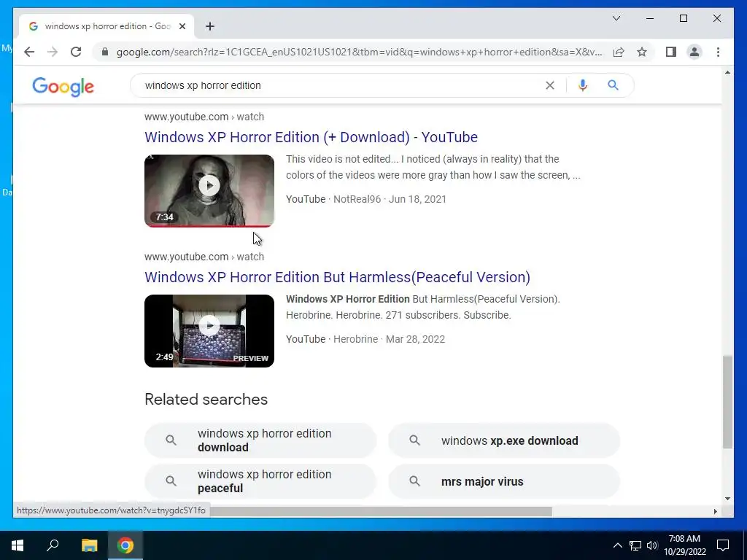Open Windows XP Horror Edition But Harmless link
This screenshot has height=560, width=747.
pos(337,277)
